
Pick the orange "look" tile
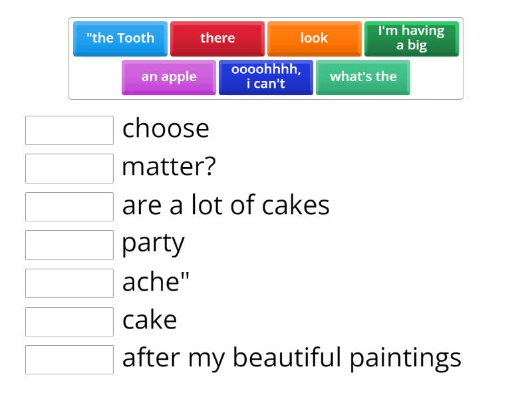[314, 38]
